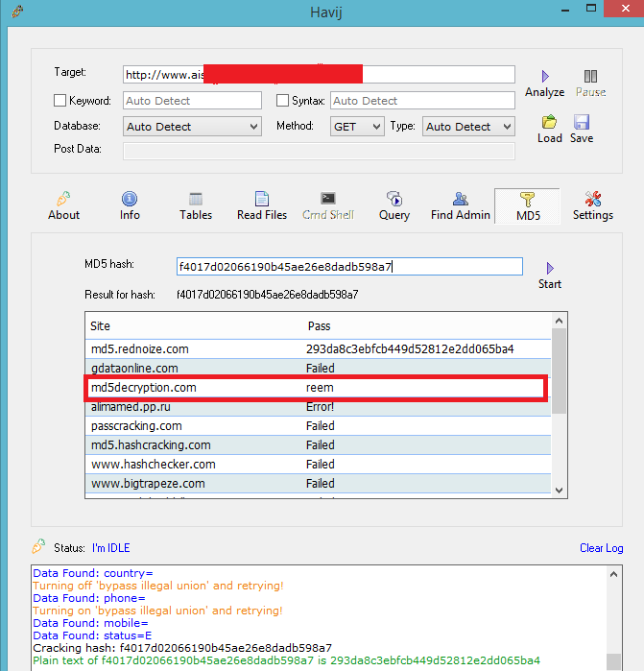Click the Analyze play icon

[545, 77]
